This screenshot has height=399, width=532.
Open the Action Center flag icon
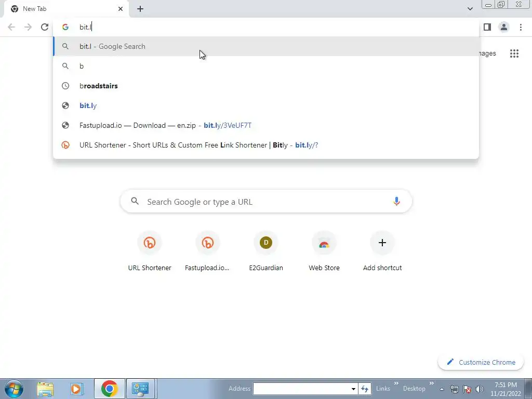(467, 389)
